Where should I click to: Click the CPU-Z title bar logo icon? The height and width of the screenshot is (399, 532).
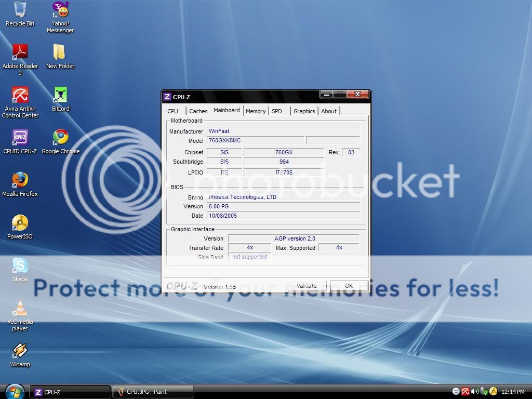pyautogui.click(x=167, y=97)
